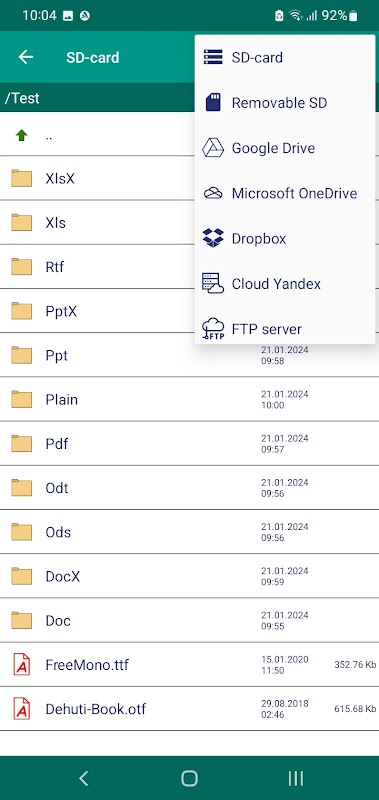Image resolution: width=379 pixels, height=800 pixels.
Task: Tap the Android recent apps button
Action: click(x=296, y=778)
